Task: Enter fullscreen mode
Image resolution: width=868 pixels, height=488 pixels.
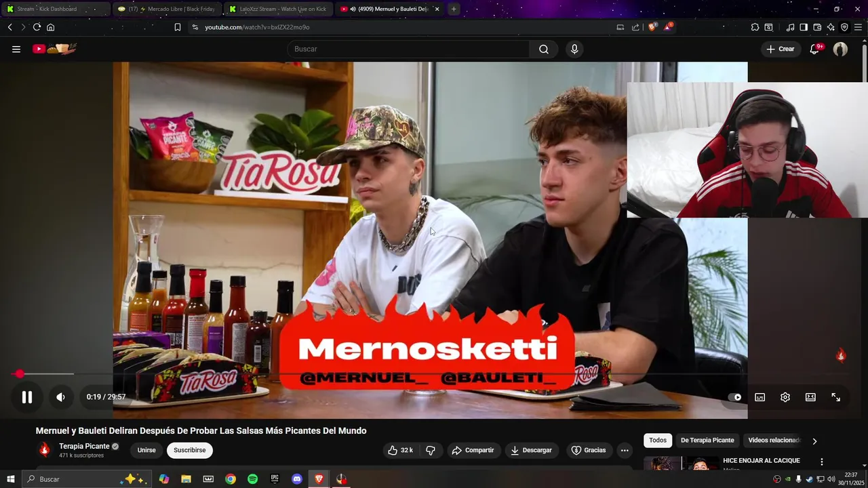Action: click(x=836, y=397)
